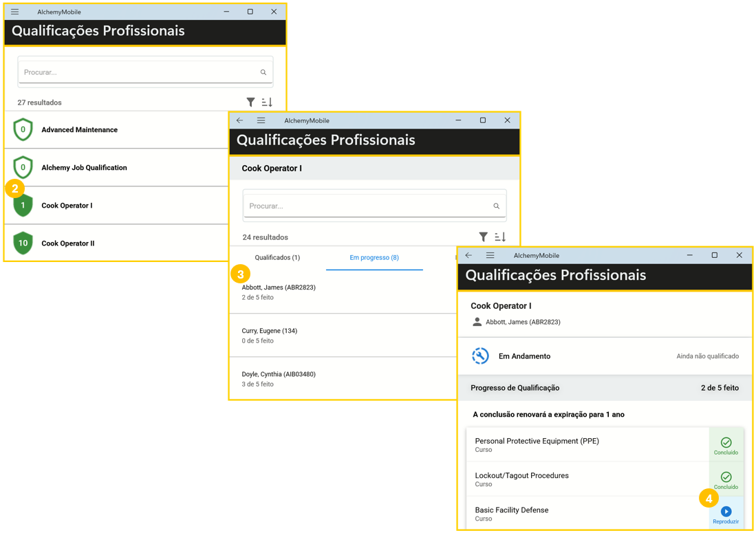Select Em progresso (8) tab
756x533 pixels.
point(374,258)
